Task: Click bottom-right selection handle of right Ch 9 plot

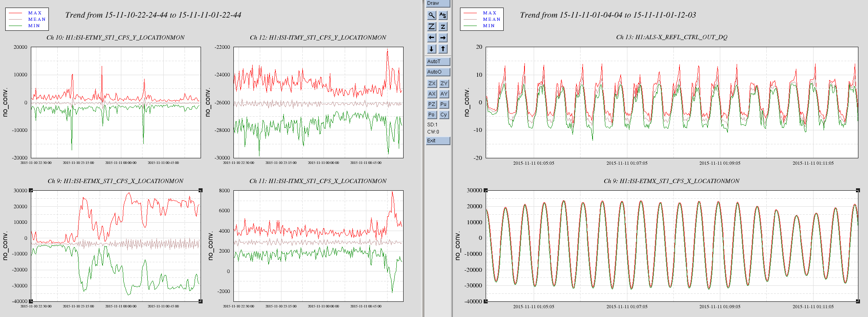Action: coord(858,301)
